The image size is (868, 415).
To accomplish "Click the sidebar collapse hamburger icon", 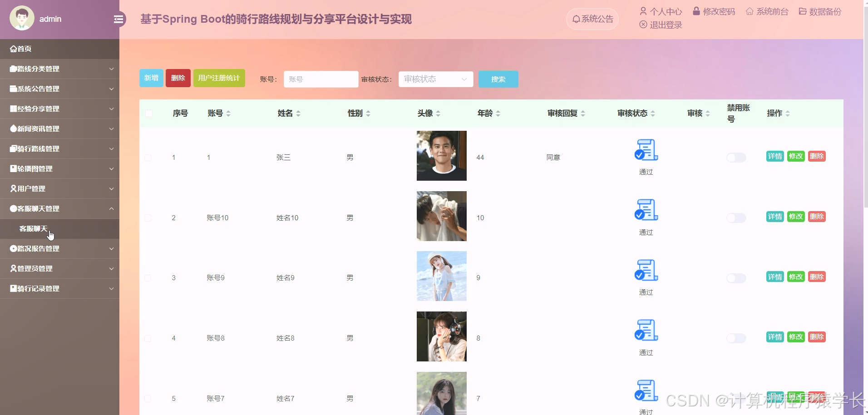I will [118, 19].
